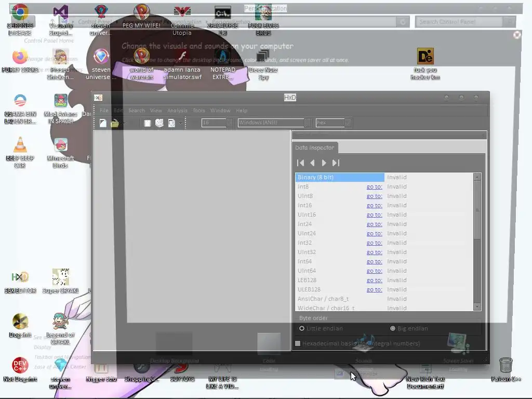Screen dimensions: 532x399
Task: Expand the bytes per row combo showing 16
Action: 230,123
